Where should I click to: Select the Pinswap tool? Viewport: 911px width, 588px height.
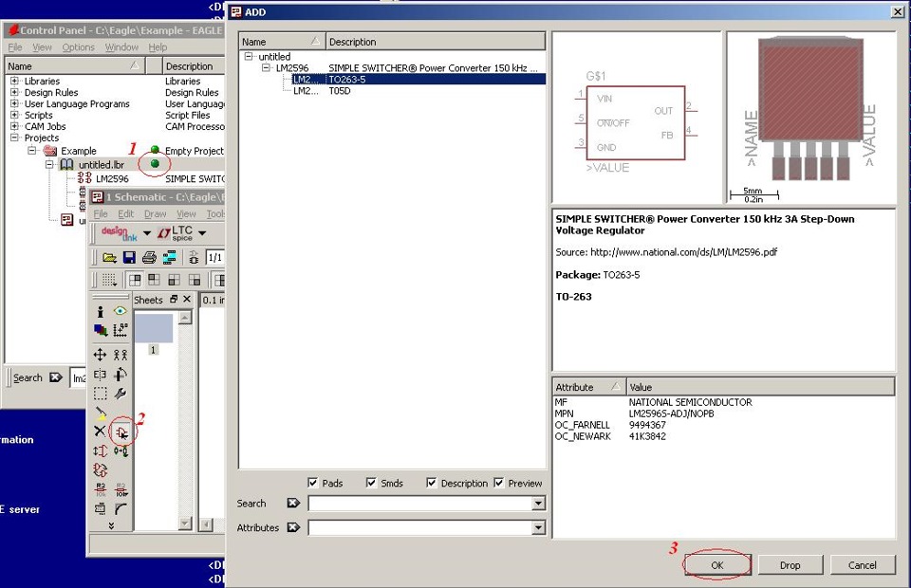tap(100, 451)
